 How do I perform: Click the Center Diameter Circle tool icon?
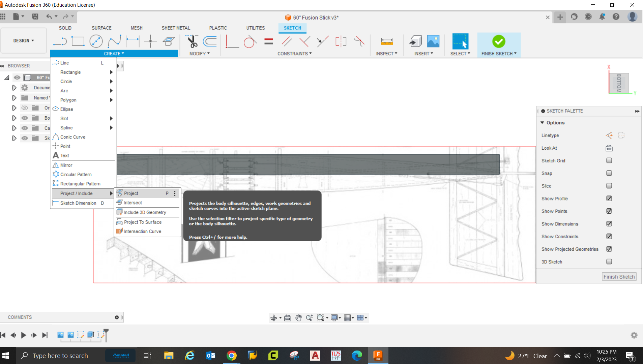[96, 41]
